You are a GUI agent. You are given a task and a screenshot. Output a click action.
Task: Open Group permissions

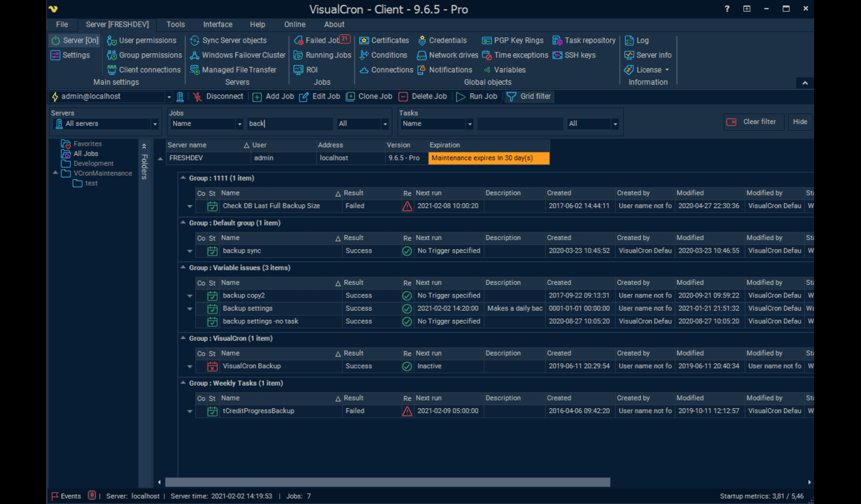coord(144,55)
